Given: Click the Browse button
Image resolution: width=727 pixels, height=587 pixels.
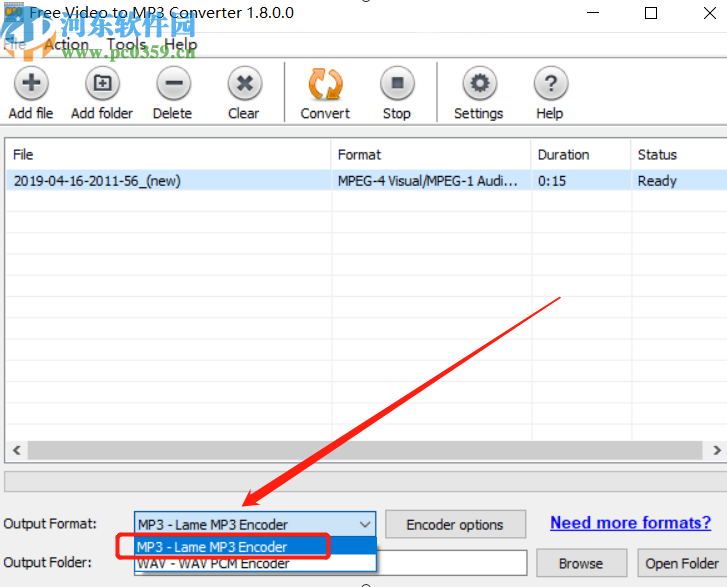Looking at the screenshot, I should point(581,563).
